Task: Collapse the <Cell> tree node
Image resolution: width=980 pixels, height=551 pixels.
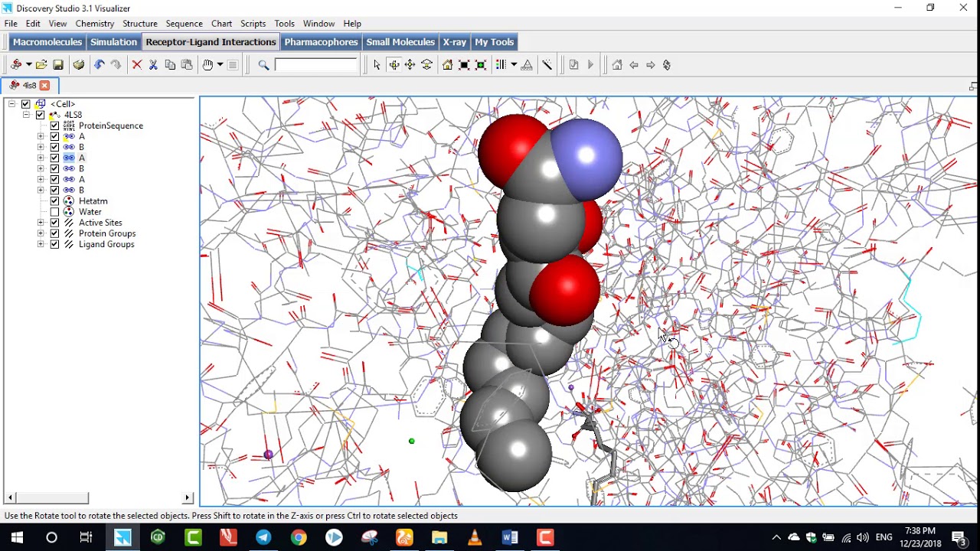Action: 11,104
